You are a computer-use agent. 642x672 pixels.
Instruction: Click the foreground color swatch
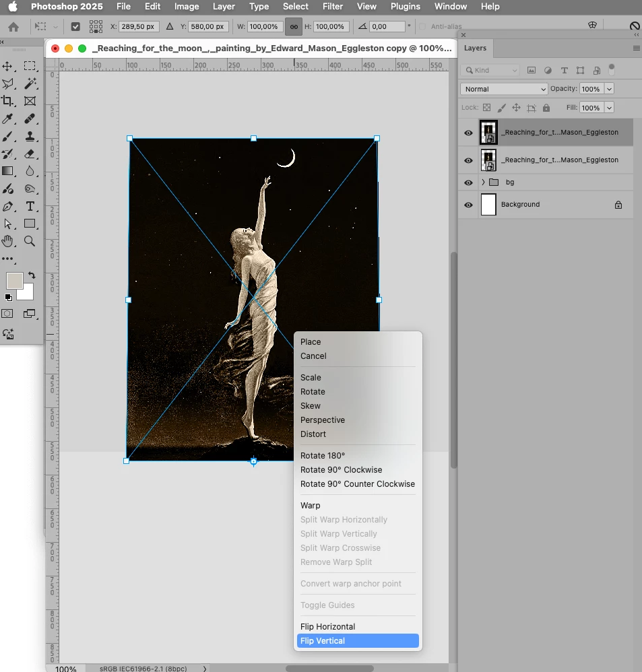click(14, 281)
